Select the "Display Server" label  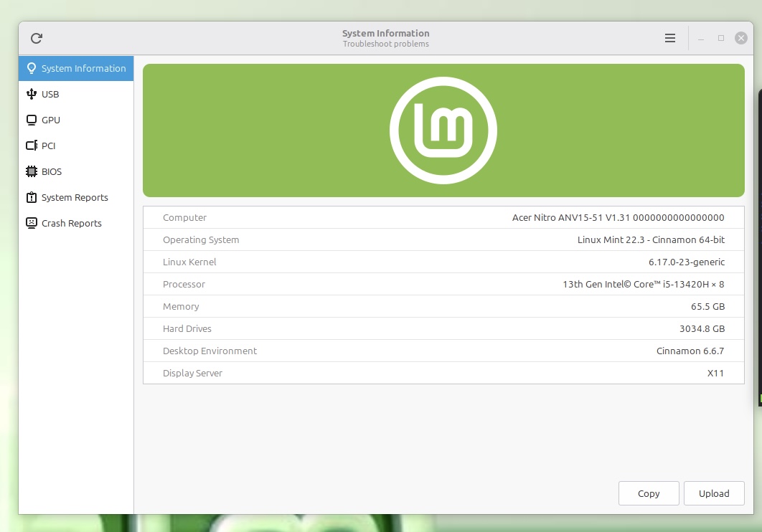(192, 374)
